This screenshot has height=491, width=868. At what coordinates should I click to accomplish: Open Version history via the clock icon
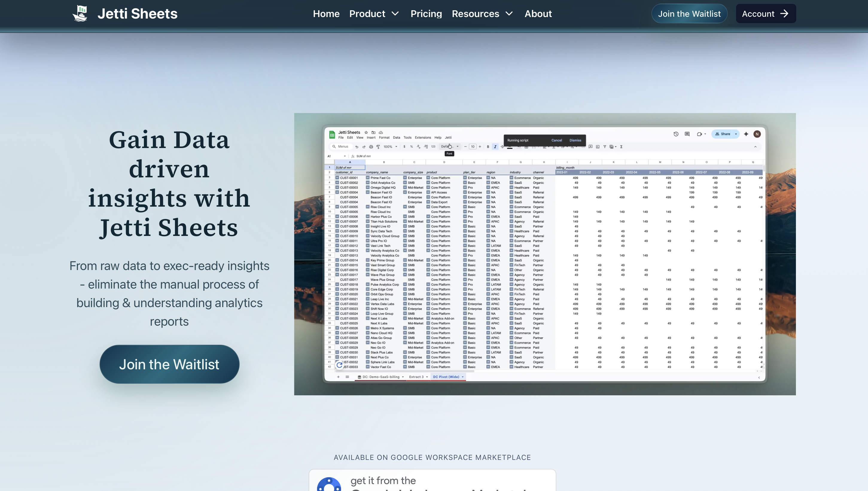pyautogui.click(x=676, y=134)
